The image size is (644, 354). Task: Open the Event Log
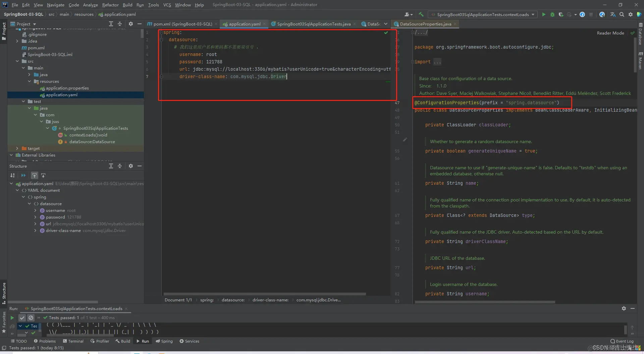click(x=622, y=341)
